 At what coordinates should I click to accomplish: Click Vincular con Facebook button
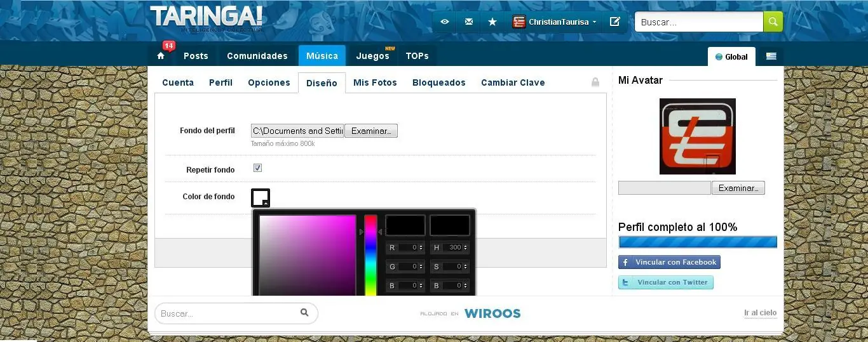tap(669, 262)
